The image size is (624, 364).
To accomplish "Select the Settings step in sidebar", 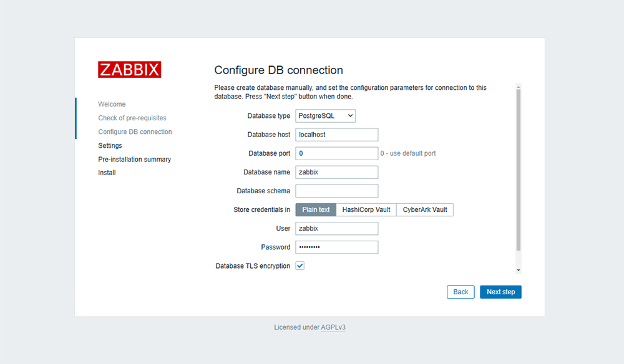I will (110, 145).
